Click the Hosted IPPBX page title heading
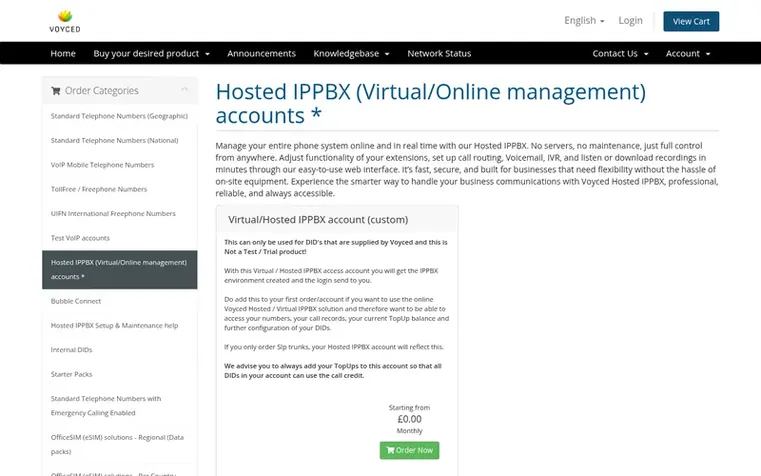 [430, 103]
